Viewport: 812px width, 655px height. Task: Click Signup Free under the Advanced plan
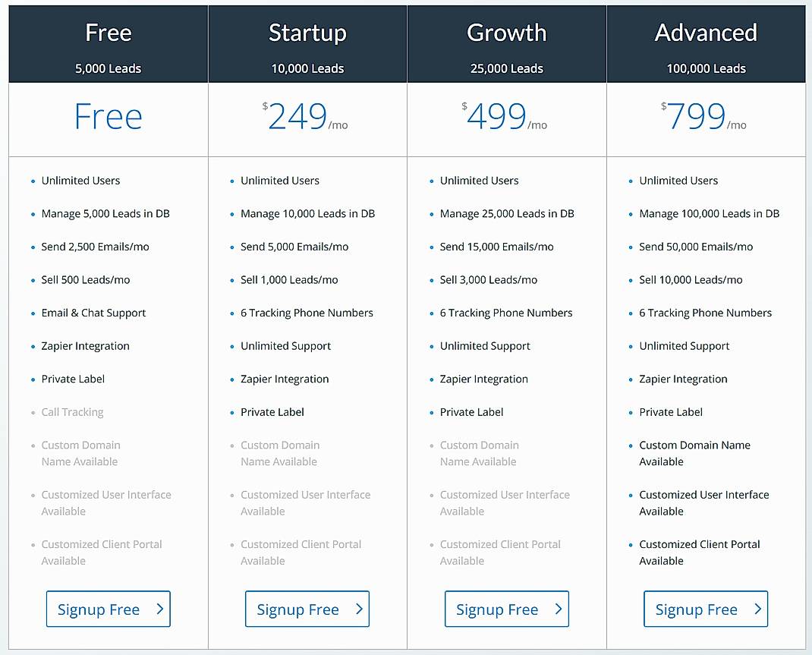click(x=706, y=609)
